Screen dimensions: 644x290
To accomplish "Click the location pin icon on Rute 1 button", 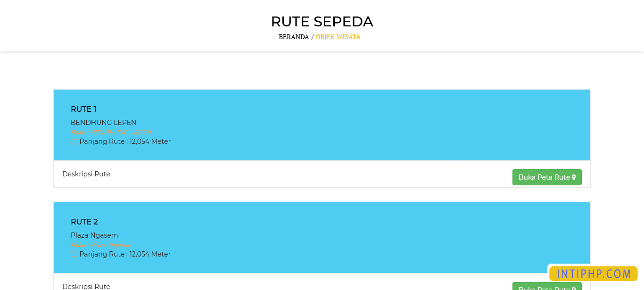I will click(x=574, y=178).
